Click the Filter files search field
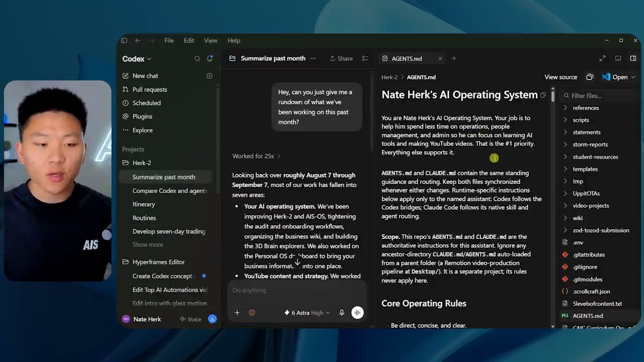644x362 pixels. [599, 96]
